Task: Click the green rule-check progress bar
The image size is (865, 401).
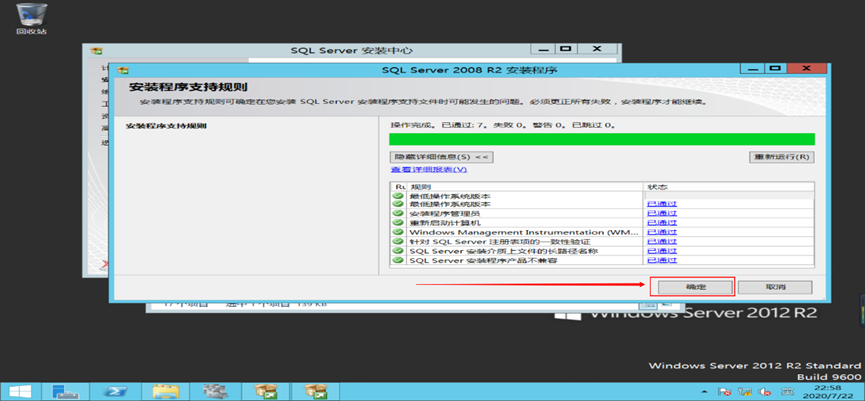Action: 602,138
